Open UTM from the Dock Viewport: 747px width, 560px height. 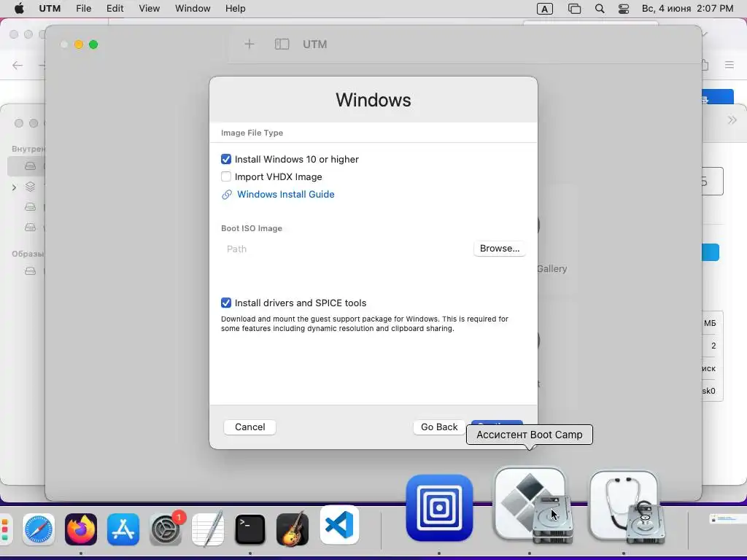(439, 507)
